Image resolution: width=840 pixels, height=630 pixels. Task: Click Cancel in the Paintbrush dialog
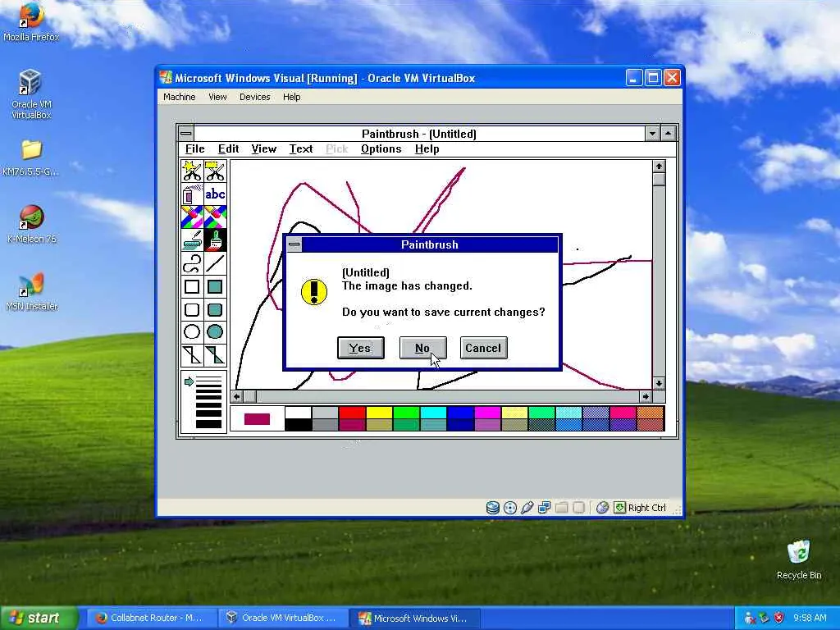point(483,348)
